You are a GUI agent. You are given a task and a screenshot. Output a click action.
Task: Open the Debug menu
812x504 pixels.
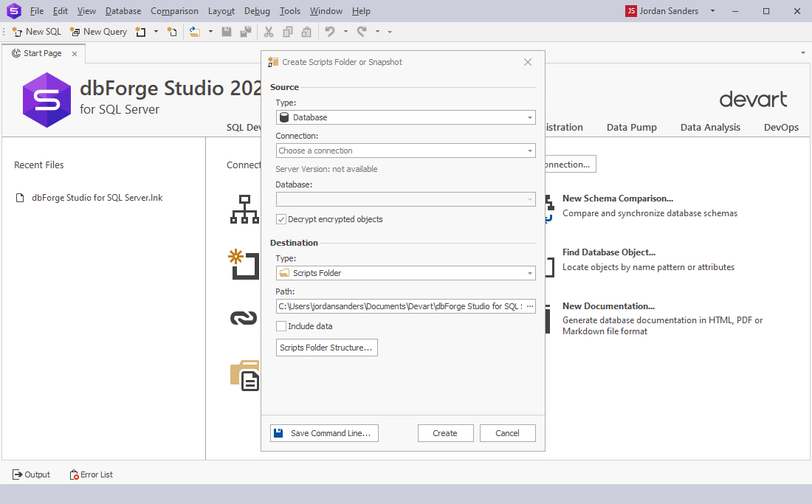(257, 11)
